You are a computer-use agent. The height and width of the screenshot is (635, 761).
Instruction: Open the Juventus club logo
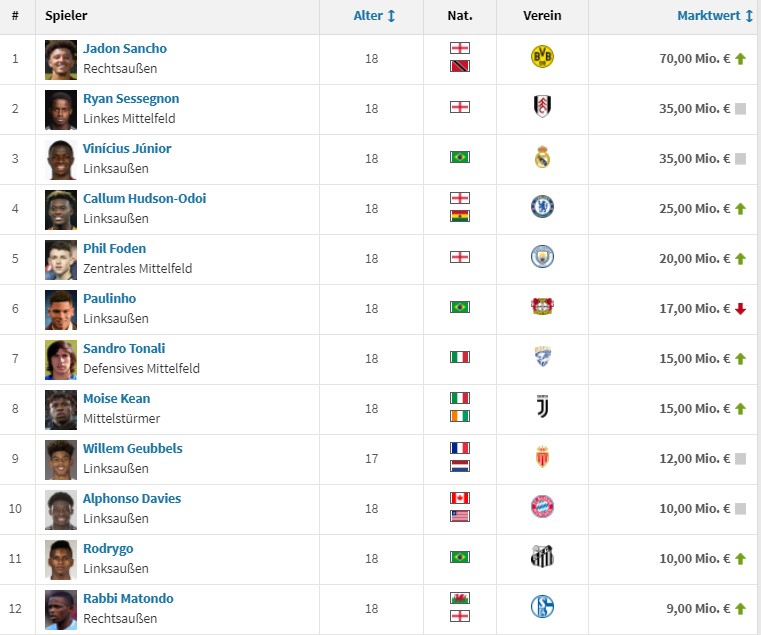coord(542,406)
